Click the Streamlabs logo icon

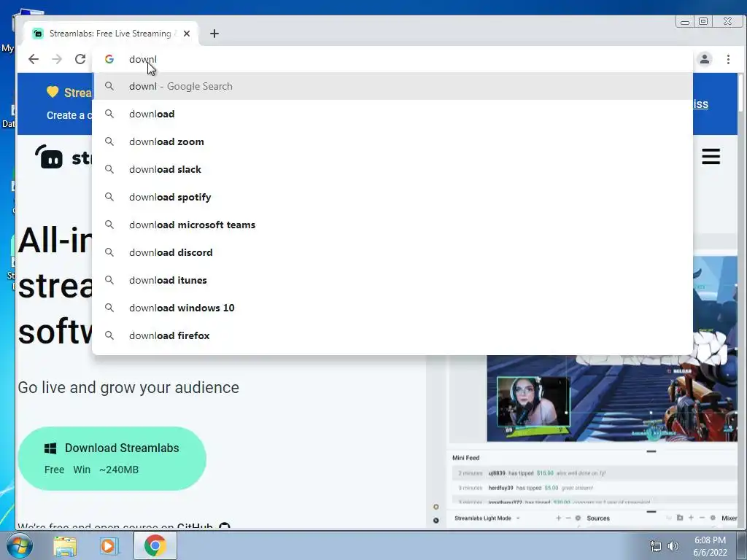pyautogui.click(x=49, y=156)
